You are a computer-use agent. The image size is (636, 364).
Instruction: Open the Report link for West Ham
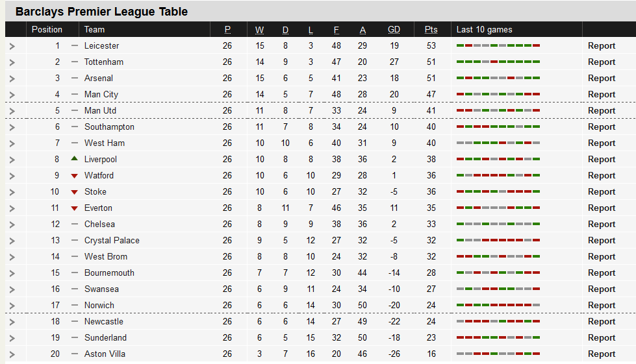602,143
